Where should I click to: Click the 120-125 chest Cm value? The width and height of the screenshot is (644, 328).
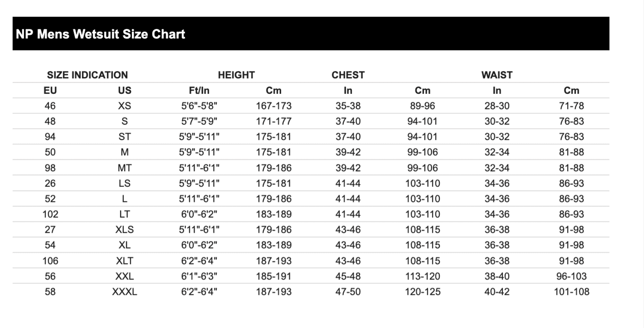[422, 292]
